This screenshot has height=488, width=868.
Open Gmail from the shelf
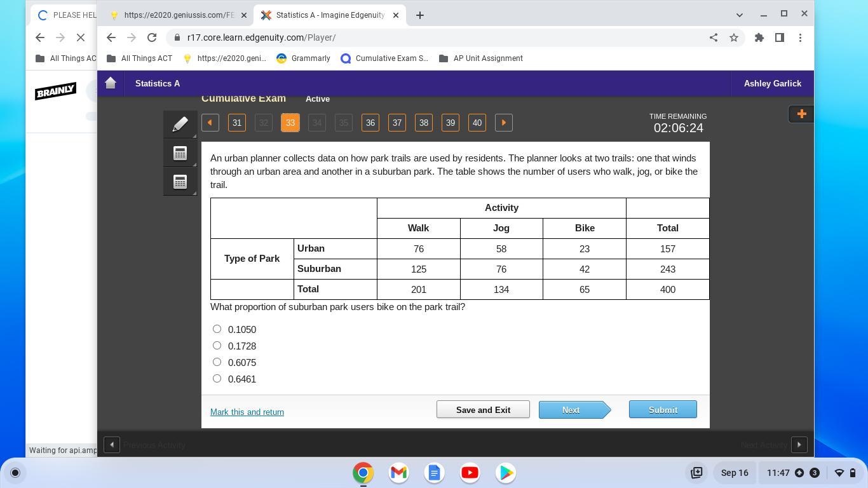pyautogui.click(x=398, y=473)
